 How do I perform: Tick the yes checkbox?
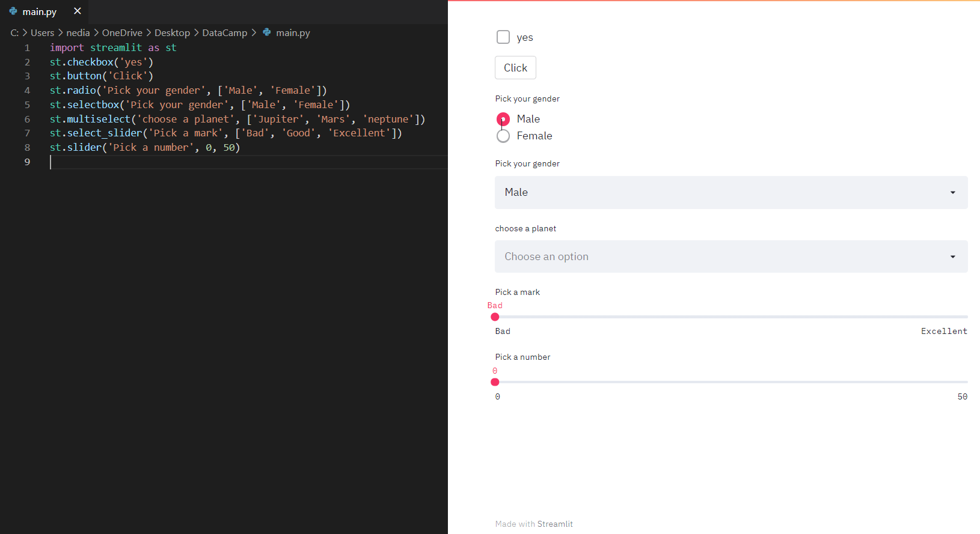(x=503, y=37)
